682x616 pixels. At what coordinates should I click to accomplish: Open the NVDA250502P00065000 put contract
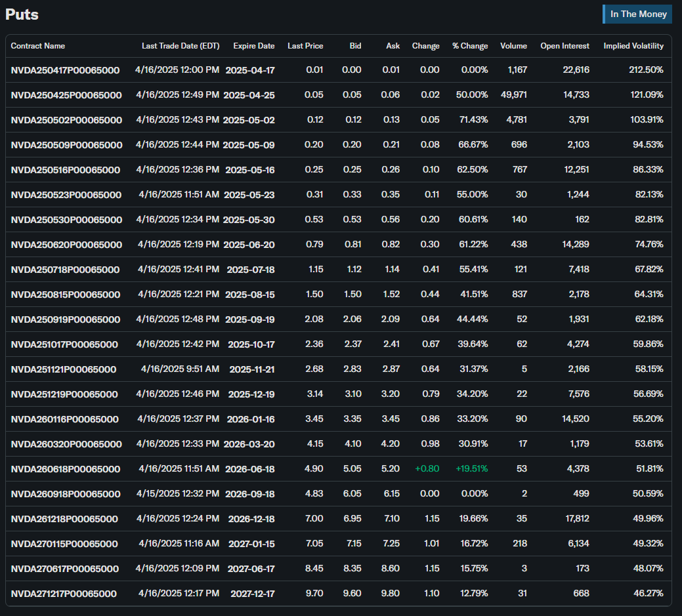click(66, 120)
